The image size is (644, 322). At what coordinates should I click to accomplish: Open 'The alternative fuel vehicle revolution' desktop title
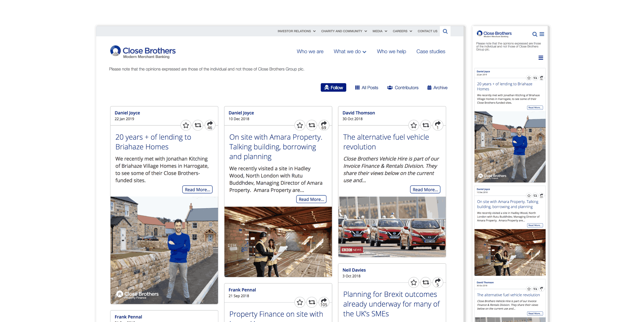386,142
